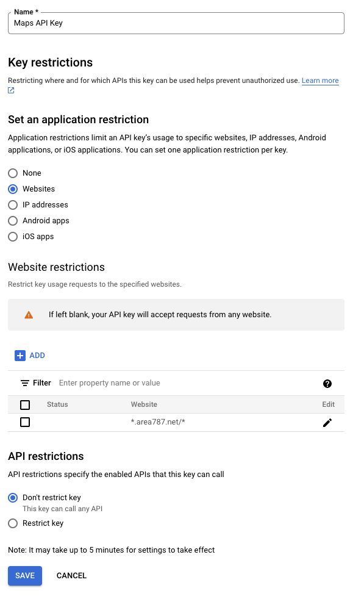
Task: Select the None application restriction
Action: 13,173
